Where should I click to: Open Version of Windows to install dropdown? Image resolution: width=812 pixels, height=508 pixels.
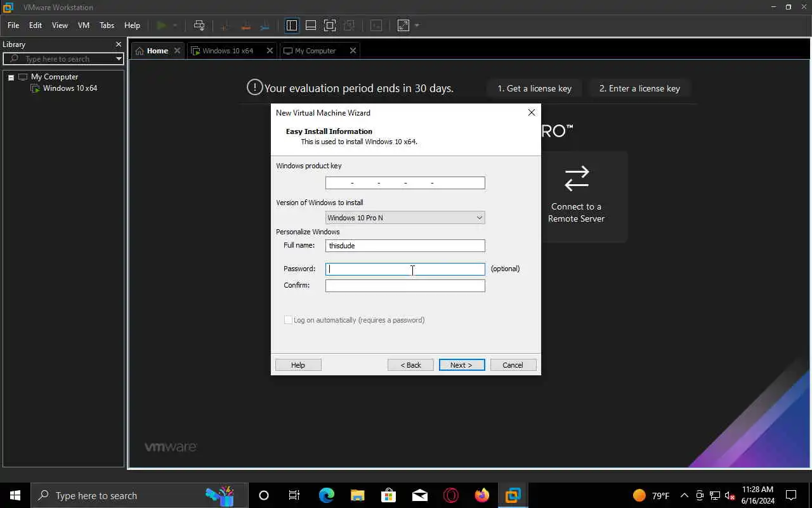tap(405, 217)
